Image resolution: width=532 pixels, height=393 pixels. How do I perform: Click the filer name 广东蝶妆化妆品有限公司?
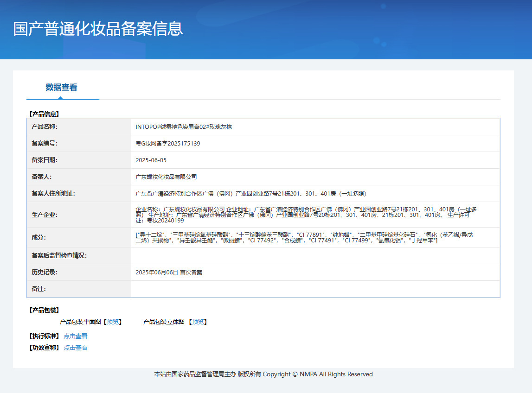(x=166, y=177)
